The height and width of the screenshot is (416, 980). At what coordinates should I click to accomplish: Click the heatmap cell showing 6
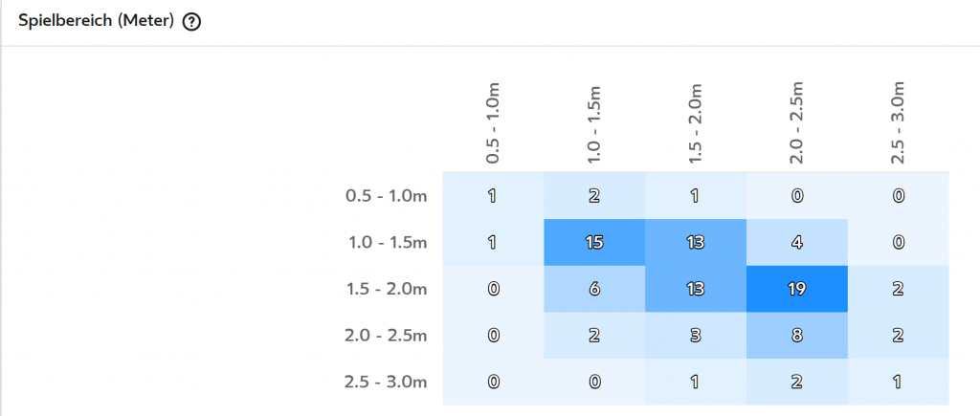594,289
